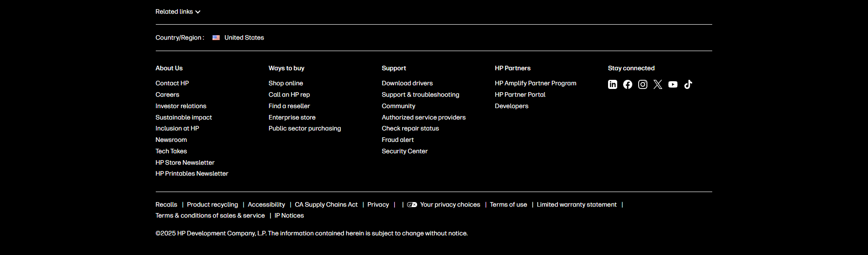Viewport: 868px width, 255px height.
Task: Go to HP's YouTube channel icon
Action: (x=673, y=84)
